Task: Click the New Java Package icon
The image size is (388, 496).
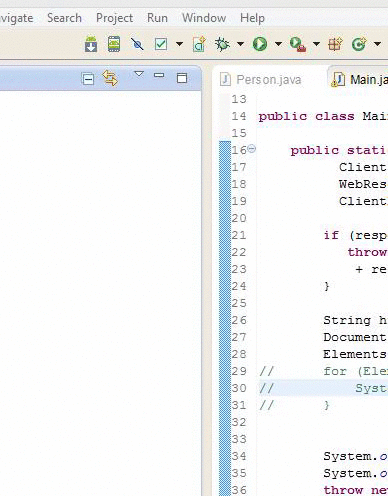Action: (x=335, y=44)
